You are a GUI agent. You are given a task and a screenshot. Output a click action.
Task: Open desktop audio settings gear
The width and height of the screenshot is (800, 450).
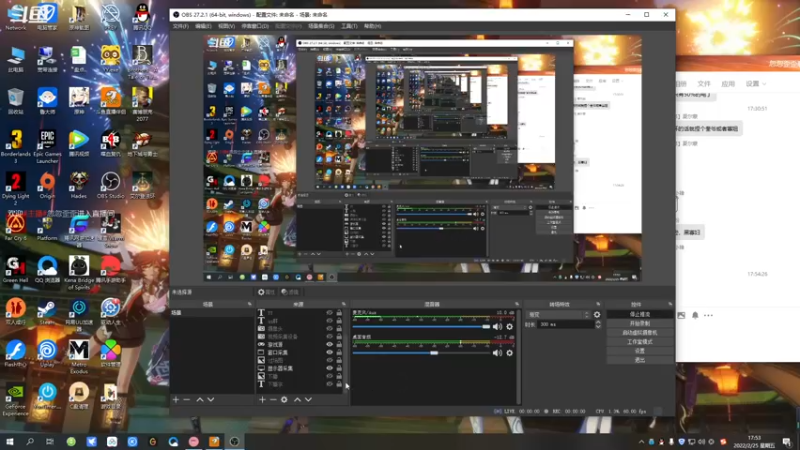(509, 353)
